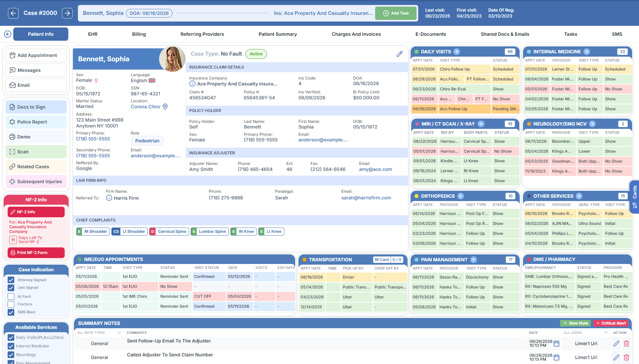639x364 pixels.
Task: Open Docs to Sign
Action: pyautogui.click(x=36, y=107)
